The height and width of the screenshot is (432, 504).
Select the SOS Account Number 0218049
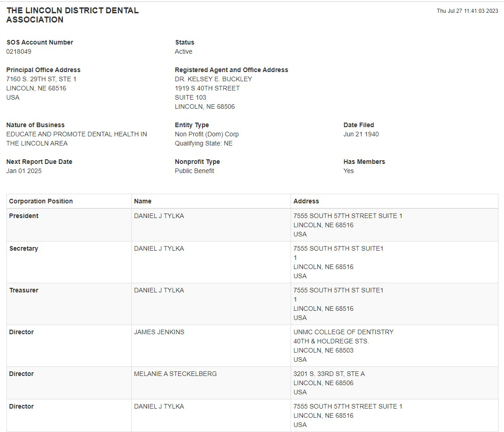tap(19, 51)
